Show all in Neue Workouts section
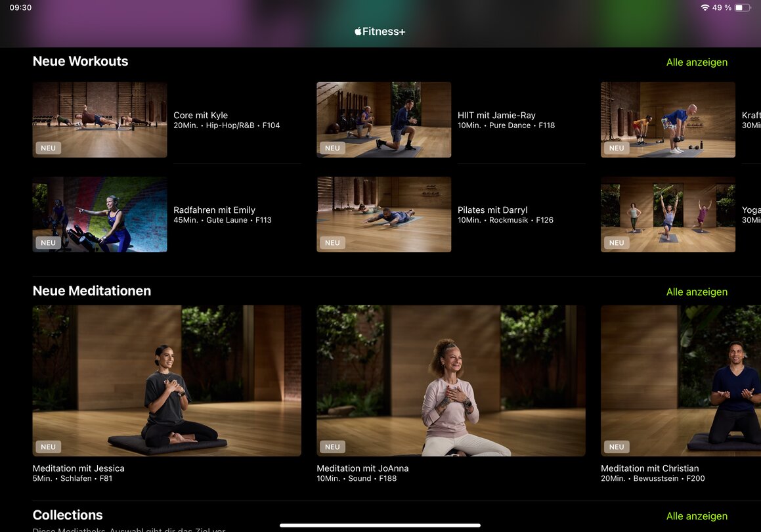Viewport: 761px width, 532px height. (697, 62)
